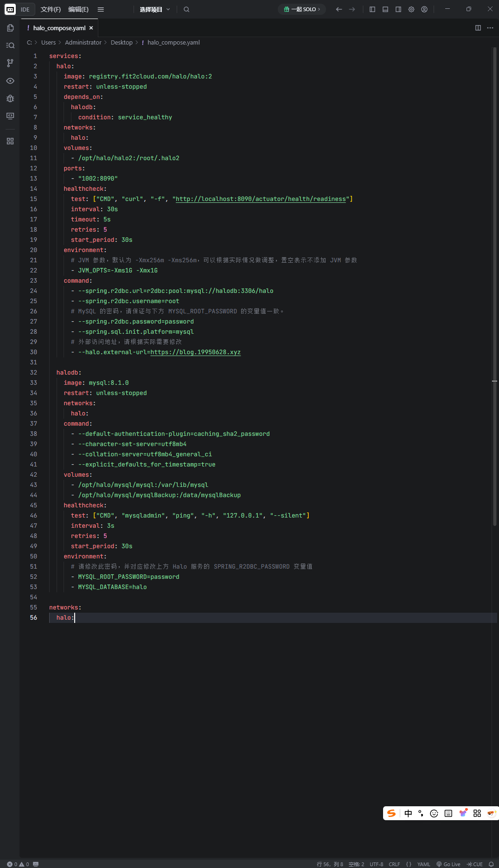Open the 选择项目 project dropdown
499x868 pixels.
[155, 9]
